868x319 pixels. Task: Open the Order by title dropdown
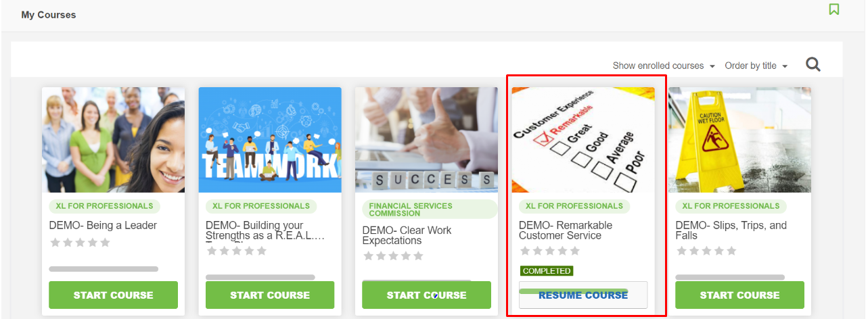[x=756, y=66]
